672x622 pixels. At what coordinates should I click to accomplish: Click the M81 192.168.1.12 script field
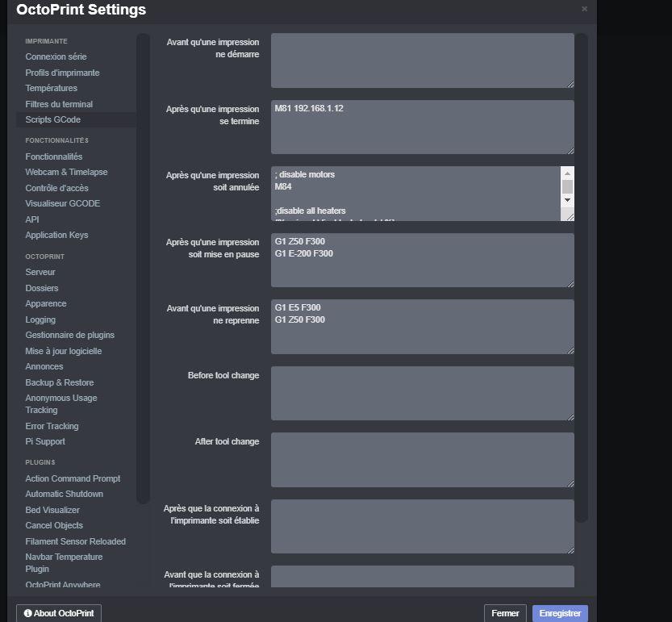tap(423, 127)
